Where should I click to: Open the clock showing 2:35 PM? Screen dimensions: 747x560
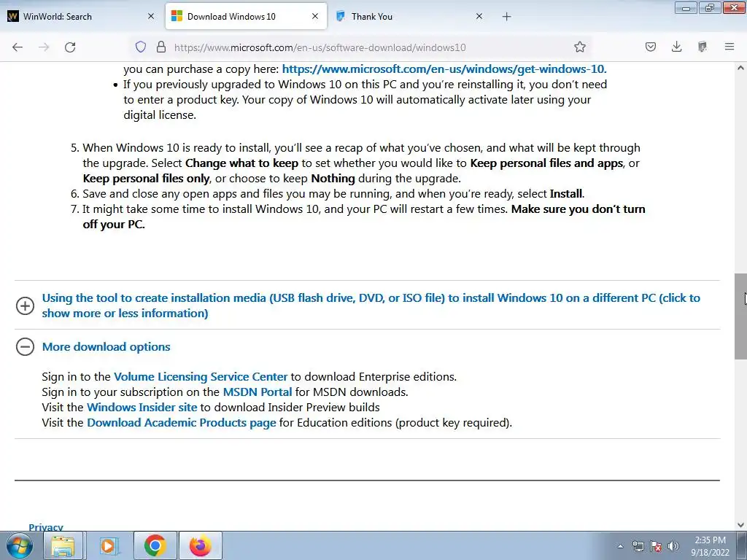(710, 546)
